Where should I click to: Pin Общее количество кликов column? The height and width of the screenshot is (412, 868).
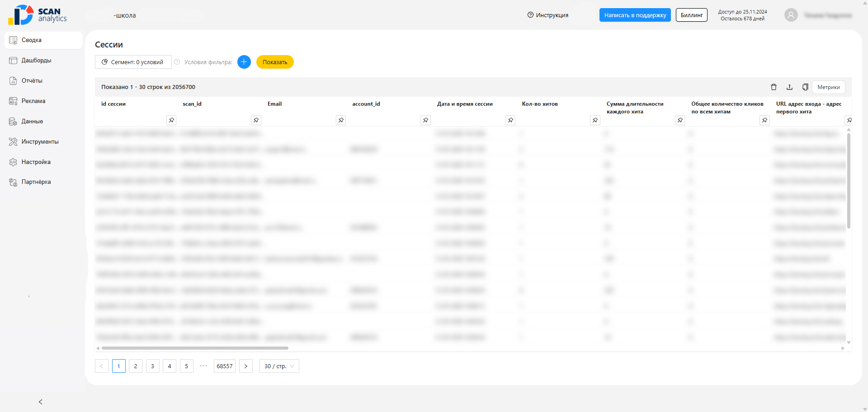click(764, 120)
